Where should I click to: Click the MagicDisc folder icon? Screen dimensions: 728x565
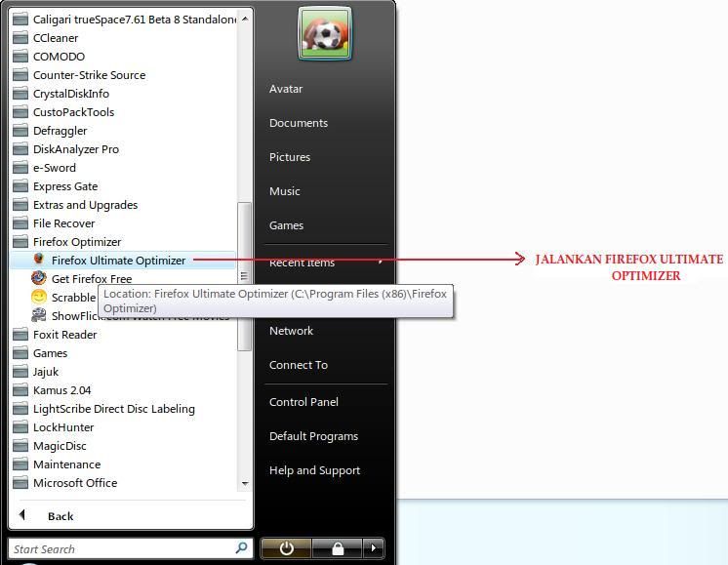[20, 446]
